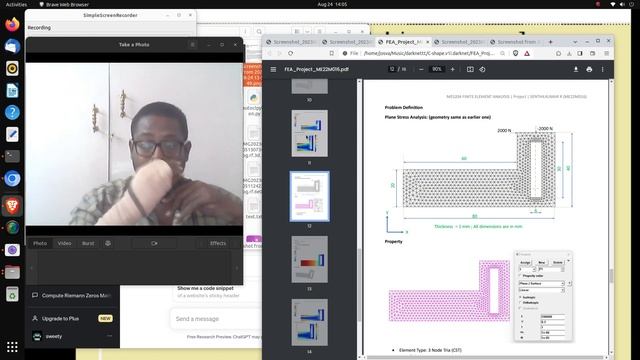The width and height of the screenshot is (640, 360).
Task: Open the Brave tab list dropdown arrow
Action: click(575, 42)
